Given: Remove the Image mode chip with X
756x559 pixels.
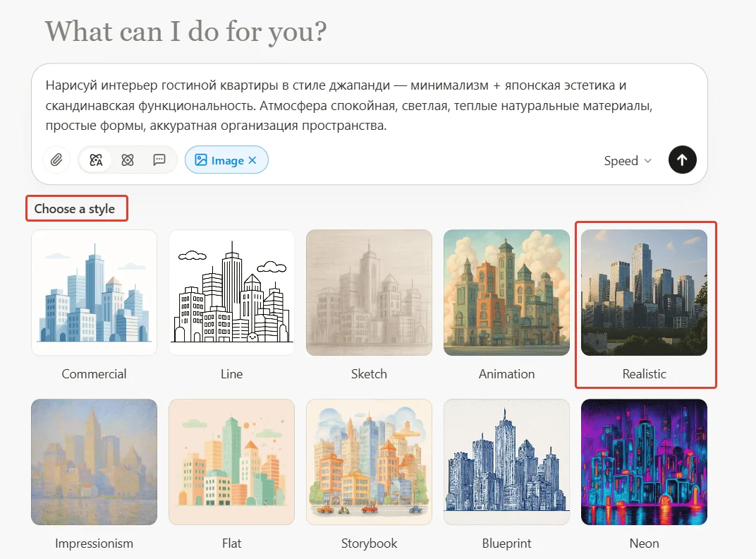Looking at the screenshot, I should pyautogui.click(x=253, y=160).
